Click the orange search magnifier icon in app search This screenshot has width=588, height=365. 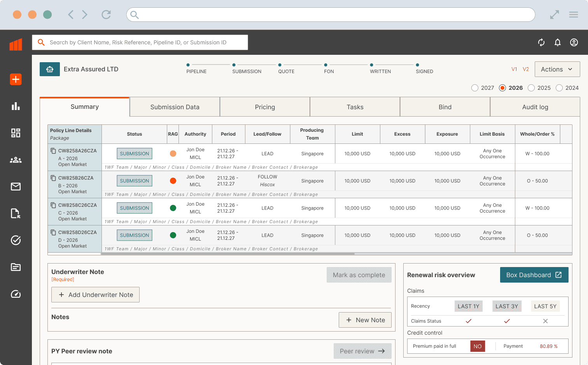pos(41,42)
